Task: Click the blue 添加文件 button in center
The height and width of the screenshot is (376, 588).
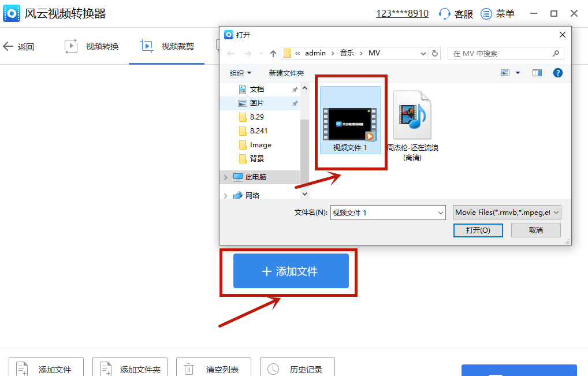Action: pos(291,271)
